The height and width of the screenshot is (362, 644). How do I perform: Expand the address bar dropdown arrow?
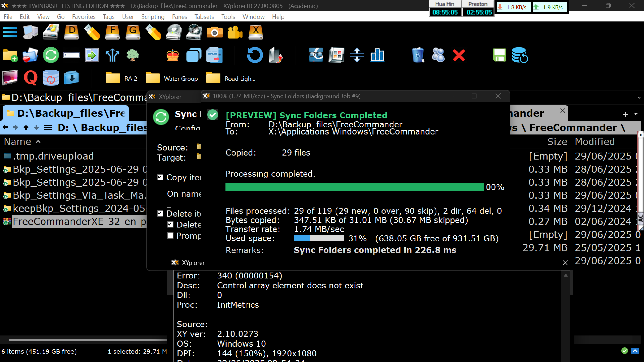[639, 98]
